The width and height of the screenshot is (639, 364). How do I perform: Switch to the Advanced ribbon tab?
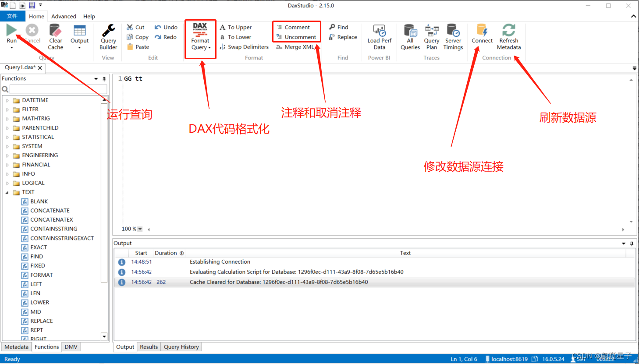pos(64,16)
